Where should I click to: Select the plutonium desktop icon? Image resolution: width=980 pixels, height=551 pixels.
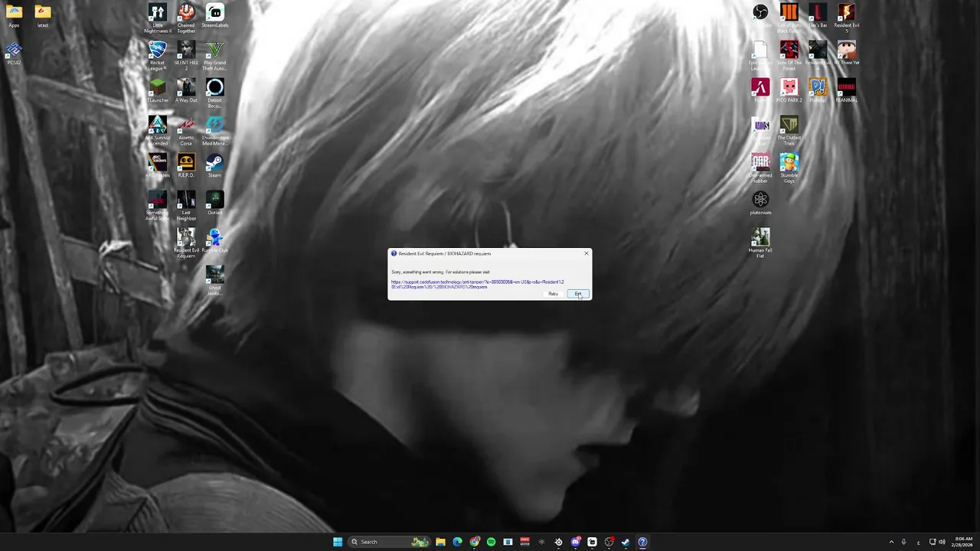point(760,204)
